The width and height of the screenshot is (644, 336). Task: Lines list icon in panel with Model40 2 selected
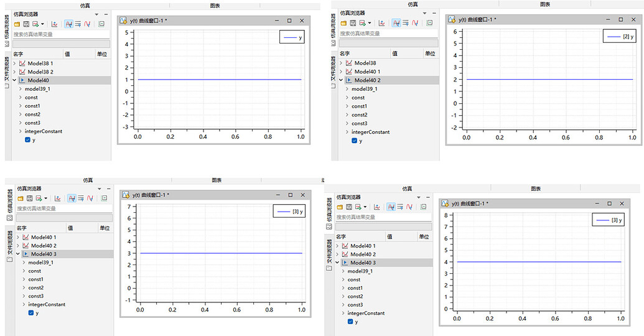[405, 23]
